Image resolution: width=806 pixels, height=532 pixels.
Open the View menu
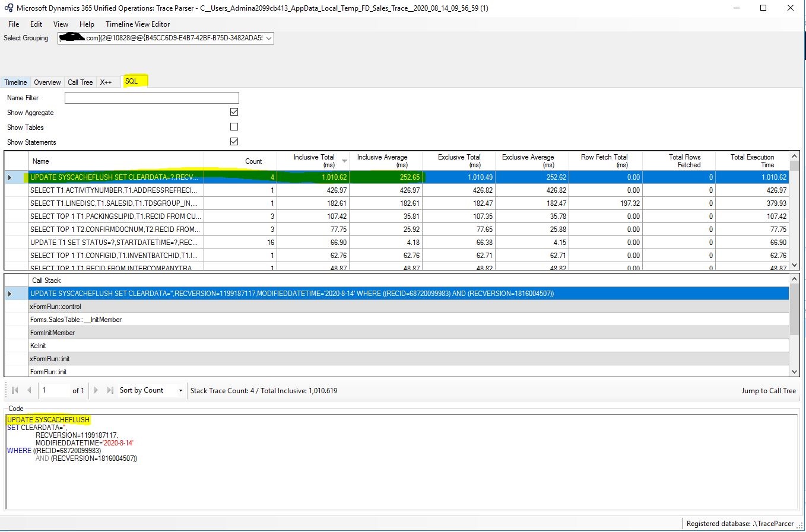[61, 24]
